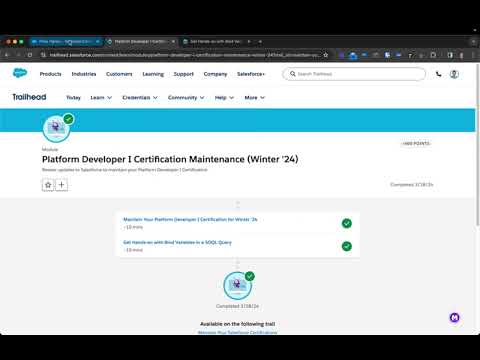Click the Completed date under the badge

pos(237,306)
